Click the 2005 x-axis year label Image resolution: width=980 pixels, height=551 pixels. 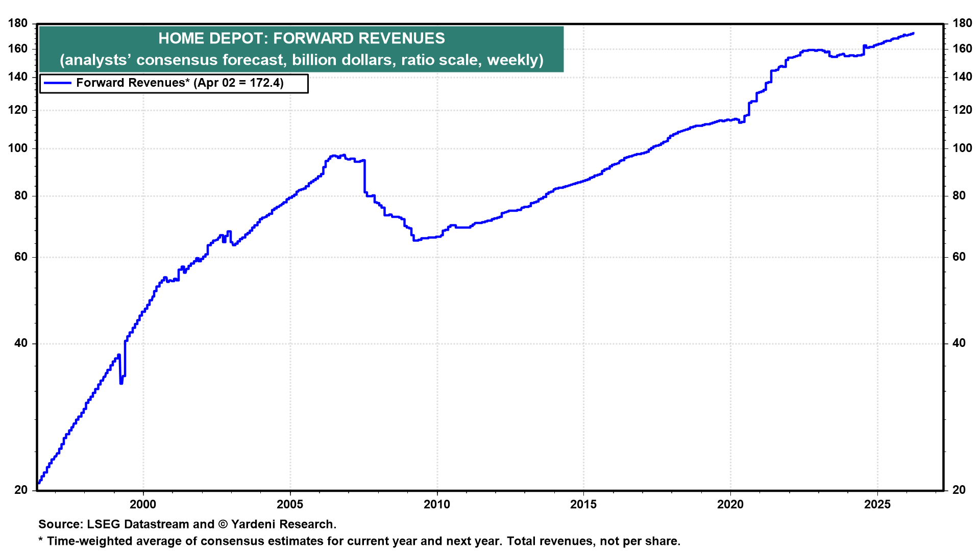[290, 505]
